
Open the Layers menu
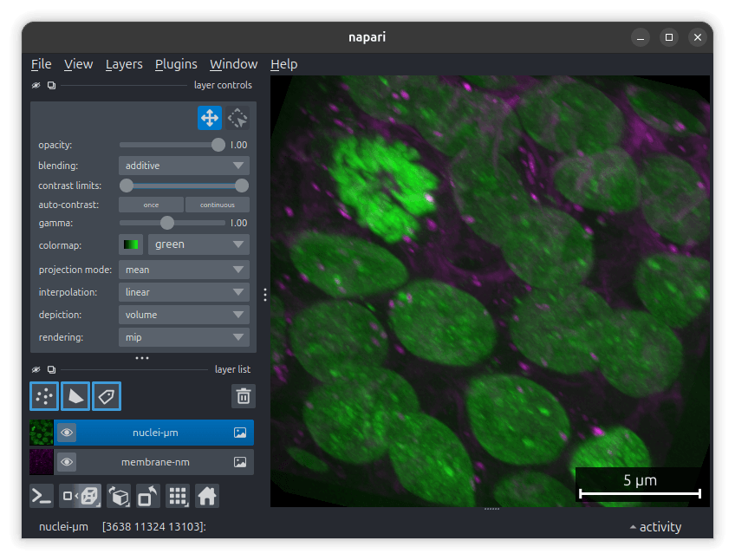pos(124,64)
